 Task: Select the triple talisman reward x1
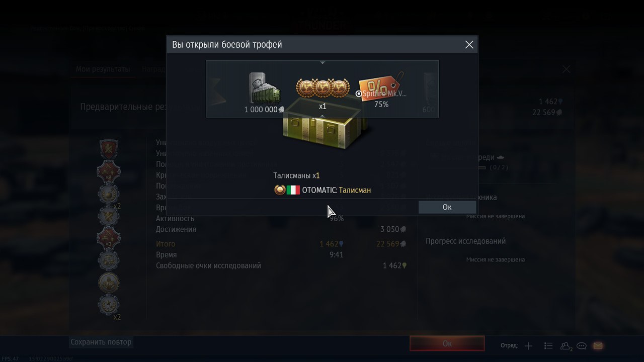pos(323,94)
